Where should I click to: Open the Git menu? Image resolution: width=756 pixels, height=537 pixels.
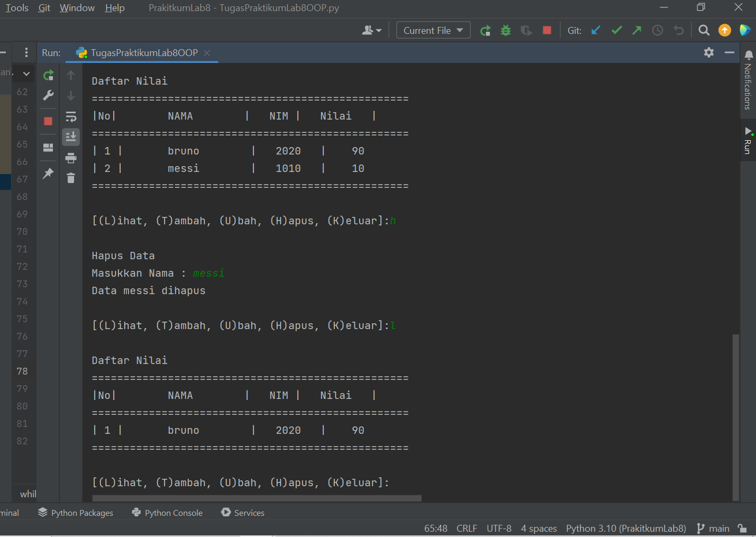(44, 7)
